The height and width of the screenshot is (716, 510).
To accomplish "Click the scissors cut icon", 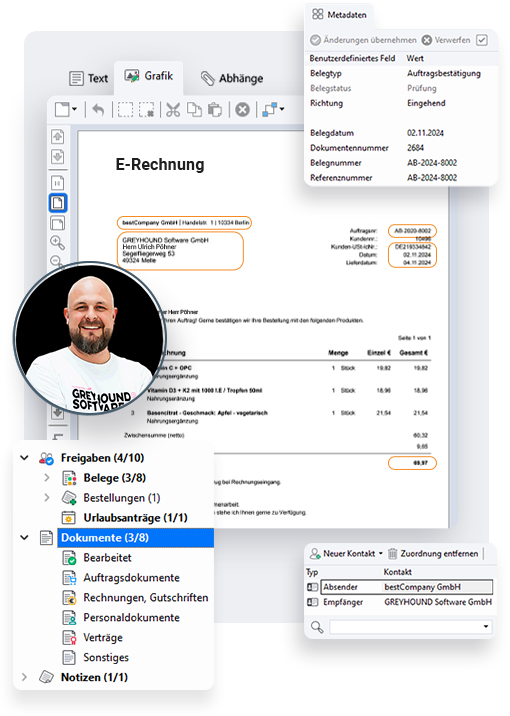I will point(173,110).
